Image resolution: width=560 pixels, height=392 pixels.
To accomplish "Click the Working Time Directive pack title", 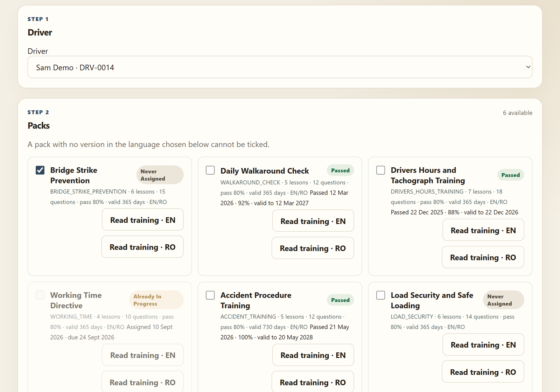I will pos(76,300).
